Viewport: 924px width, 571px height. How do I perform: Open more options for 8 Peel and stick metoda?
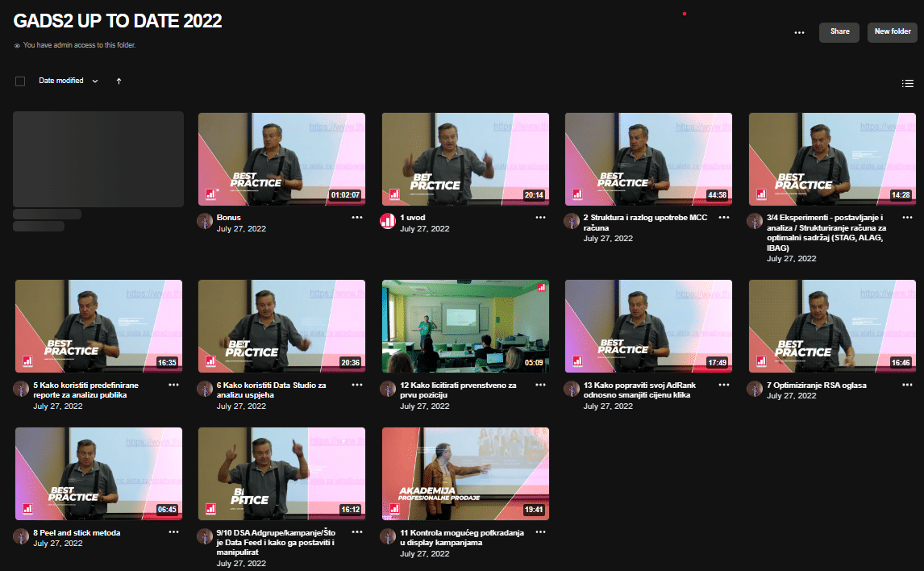click(x=174, y=532)
